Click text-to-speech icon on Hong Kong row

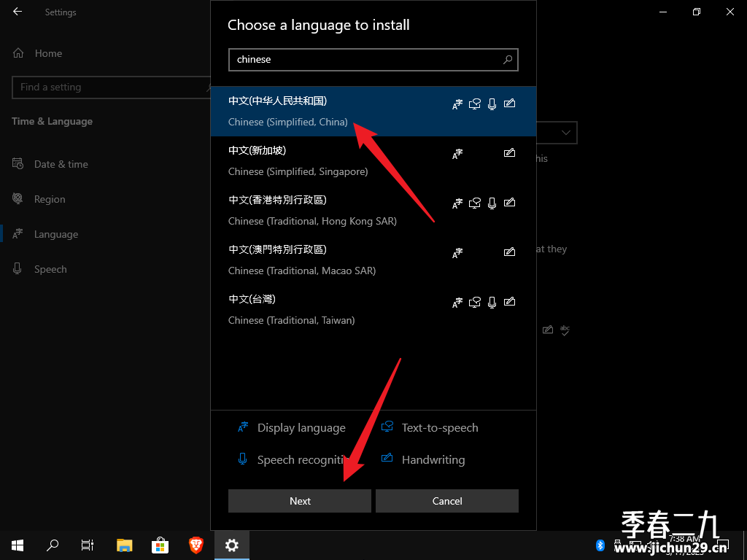[474, 203]
